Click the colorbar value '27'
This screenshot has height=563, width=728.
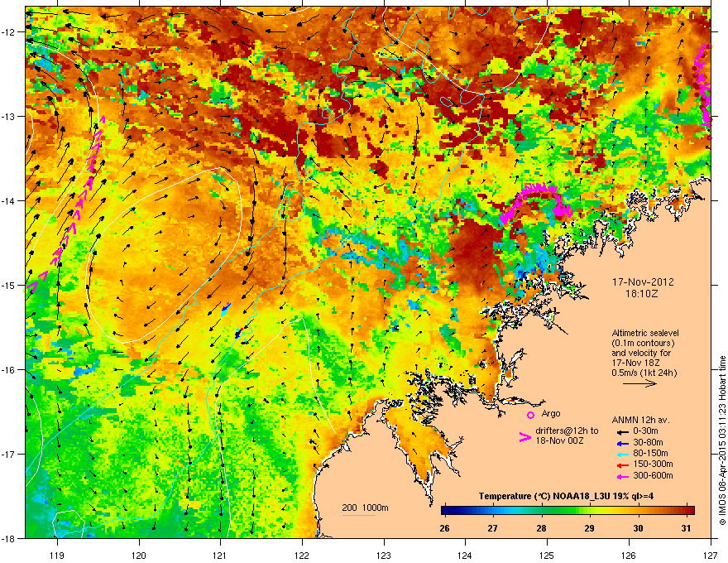pos(492,528)
